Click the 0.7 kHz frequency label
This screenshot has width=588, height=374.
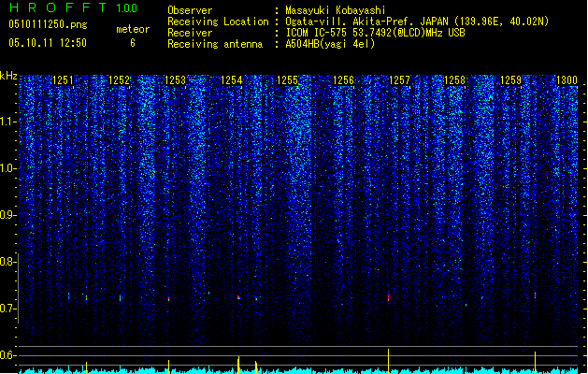tap(8, 309)
